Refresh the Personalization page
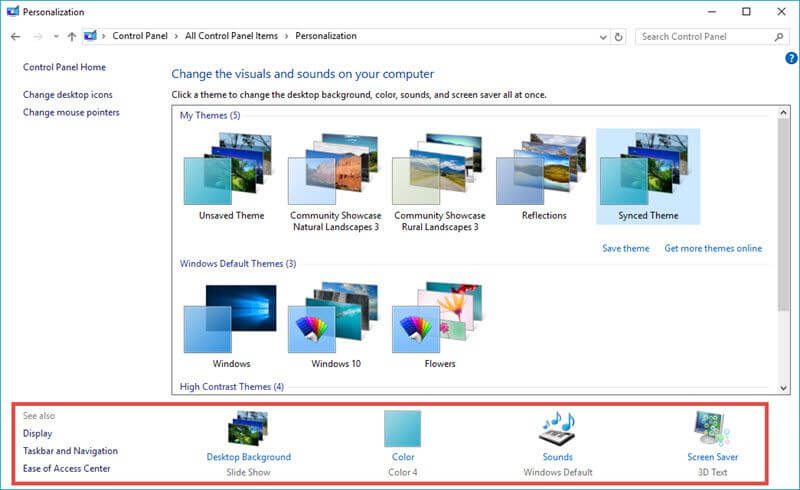This screenshot has width=800, height=490. [x=618, y=37]
